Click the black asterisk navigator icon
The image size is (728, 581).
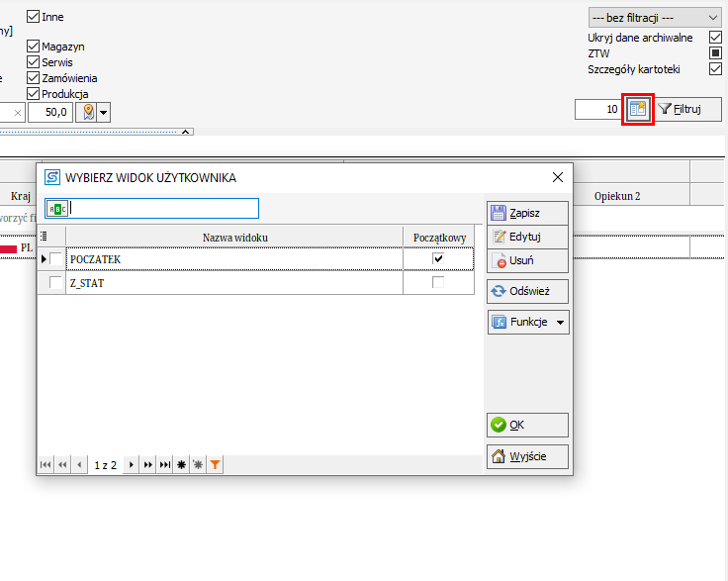coord(181,464)
